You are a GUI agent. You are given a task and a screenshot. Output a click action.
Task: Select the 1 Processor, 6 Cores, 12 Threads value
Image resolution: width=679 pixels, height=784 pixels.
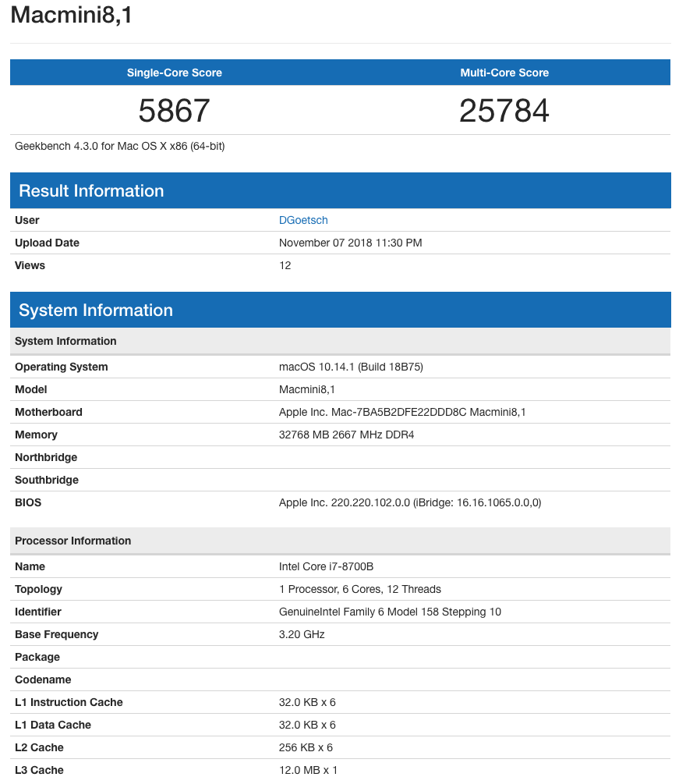tap(359, 589)
